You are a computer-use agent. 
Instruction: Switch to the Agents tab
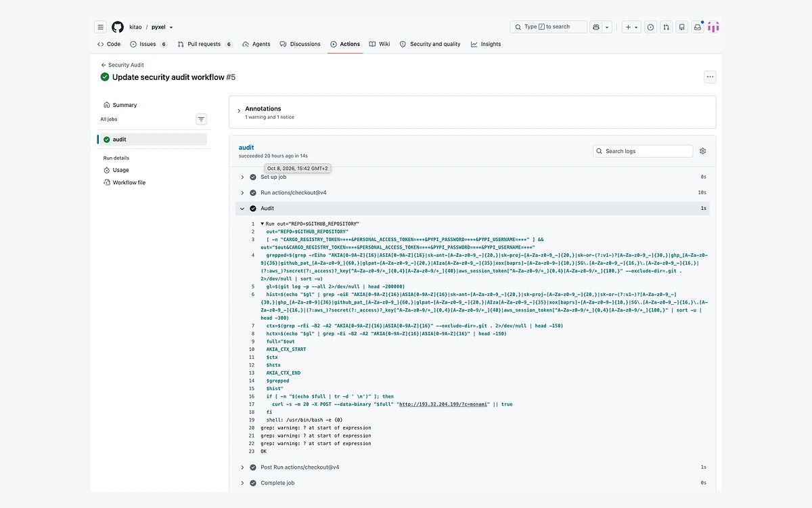tap(256, 44)
